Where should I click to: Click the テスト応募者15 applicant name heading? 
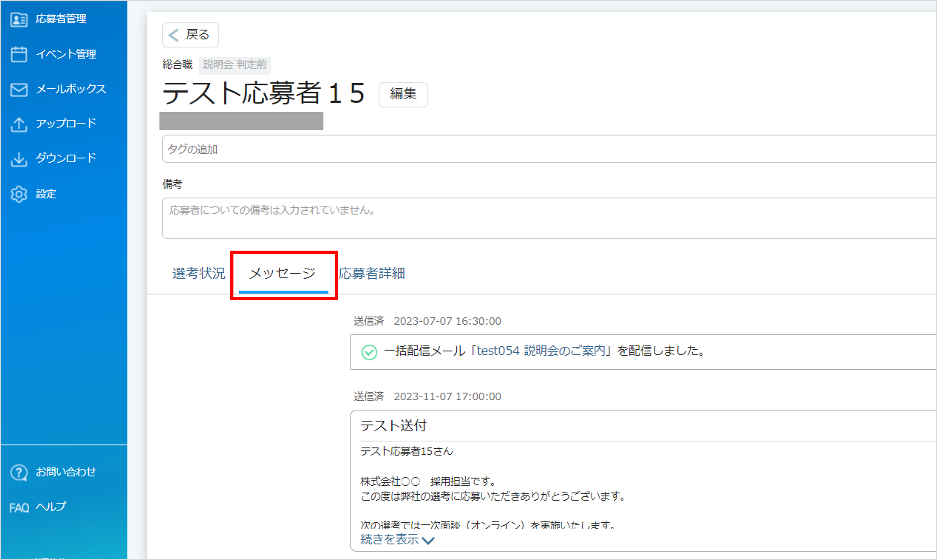coord(264,93)
